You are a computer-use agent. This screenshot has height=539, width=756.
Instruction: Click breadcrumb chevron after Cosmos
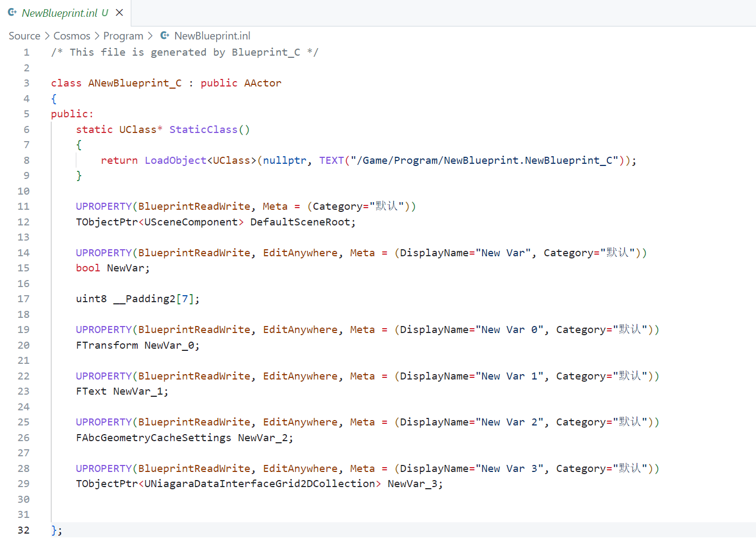coord(97,36)
